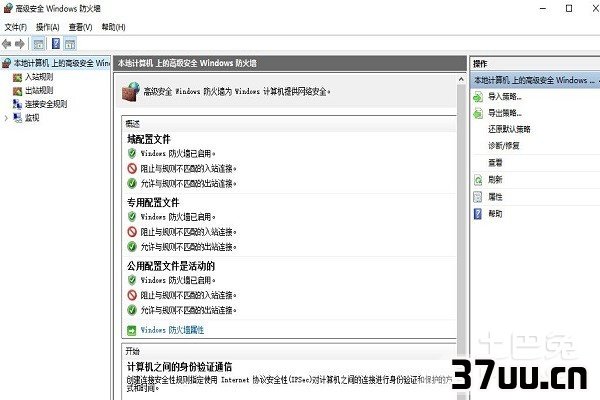
Task: Click the blue Help toolbar icon
Action: pyautogui.click(x=56, y=44)
